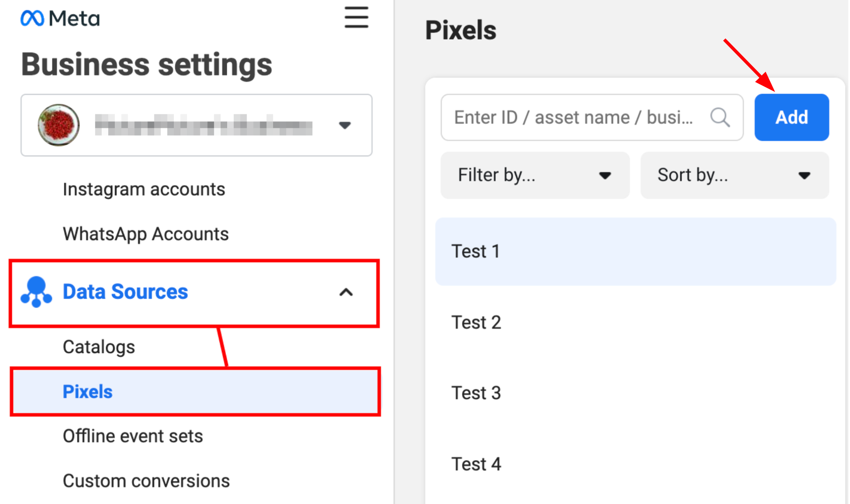Screen dimensions: 850x504
Task: Focus the pixel ID search field
Action: click(x=574, y=118)
